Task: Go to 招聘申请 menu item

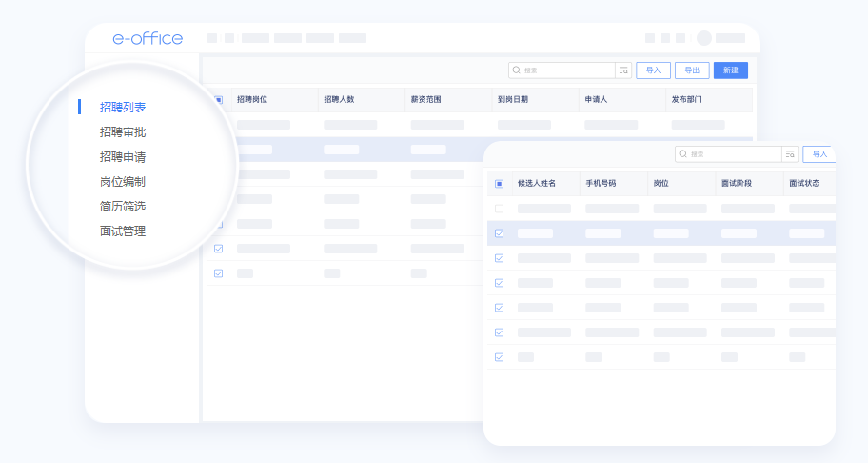Action: 123,157
